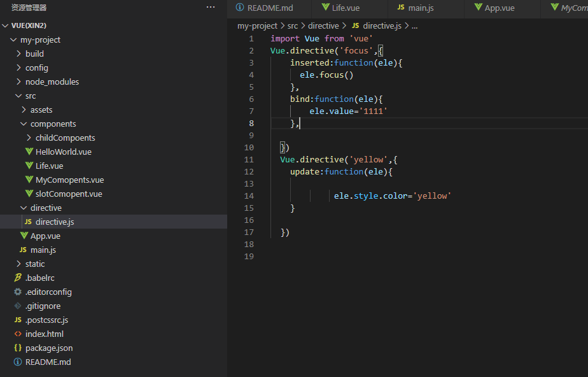Click the Vue icon beside App.vue in tree
The image size is (588, 377).
pyautogui.click(x=24, y=235)
